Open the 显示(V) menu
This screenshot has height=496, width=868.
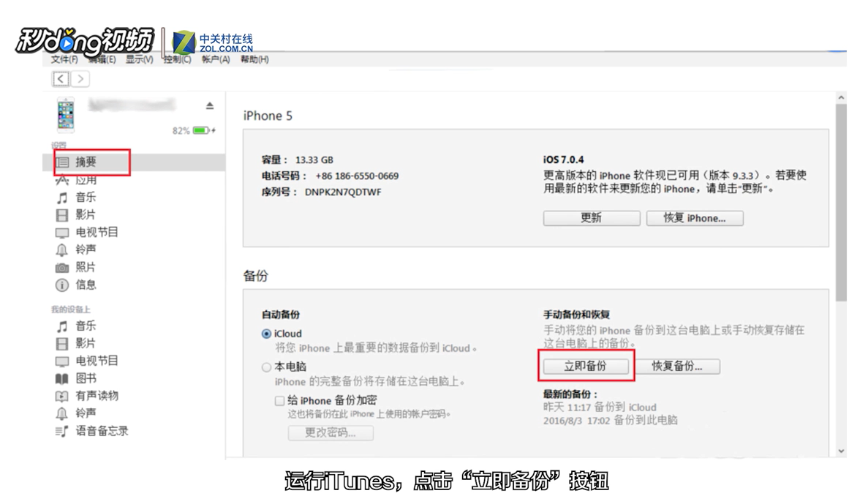[x=140, y=59]
